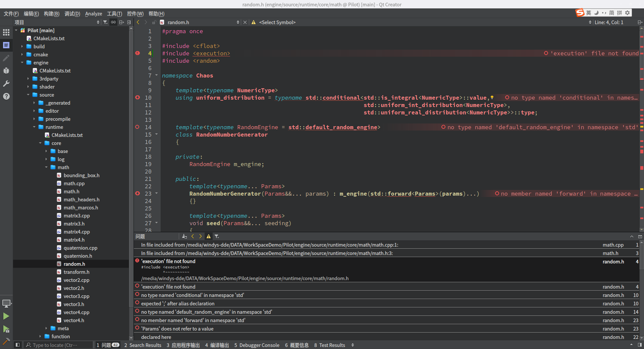Open the Analyze menu
The image size is (644, 349).
point(93,14)
